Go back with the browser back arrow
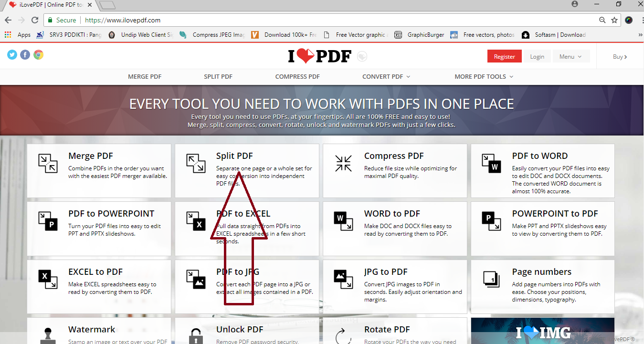 tap(8, 20)
